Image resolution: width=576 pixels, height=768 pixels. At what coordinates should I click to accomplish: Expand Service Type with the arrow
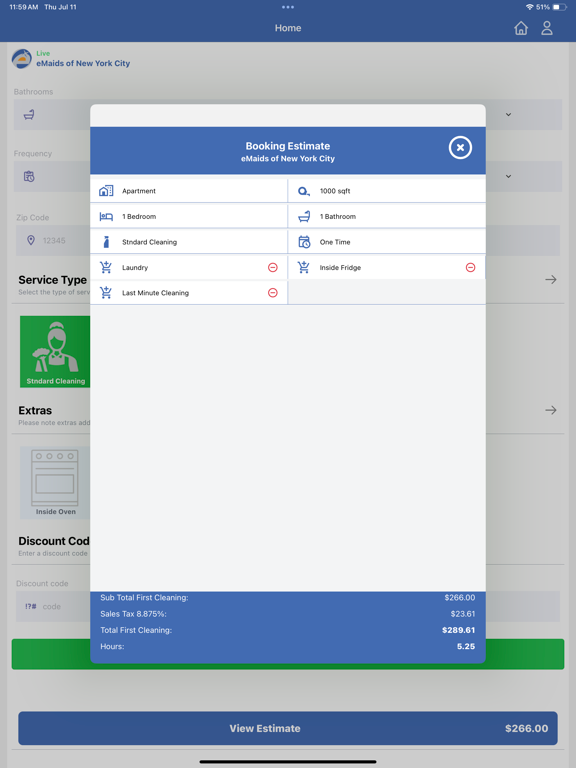point(551,280)
